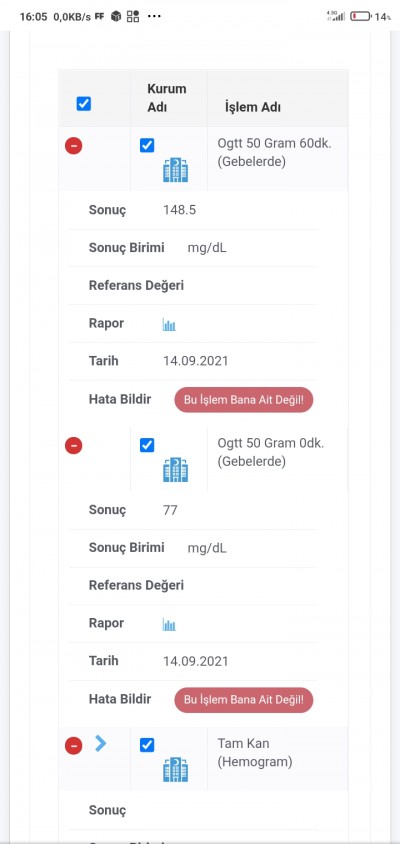Image resolution: width=400 pixels, height=844 pixels.
Task: Open the status bar overflow dots
Action: [x=154, y=17]
